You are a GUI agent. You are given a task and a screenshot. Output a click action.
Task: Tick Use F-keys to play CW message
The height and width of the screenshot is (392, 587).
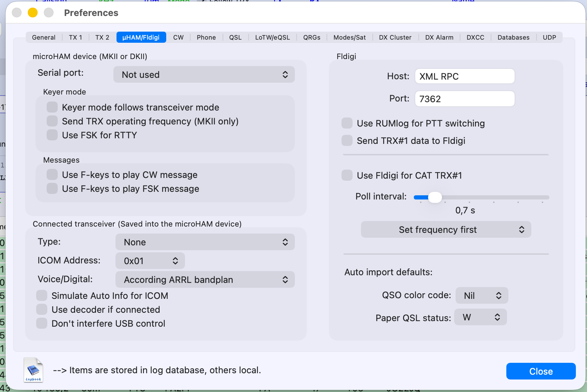(x=52, y=175)
